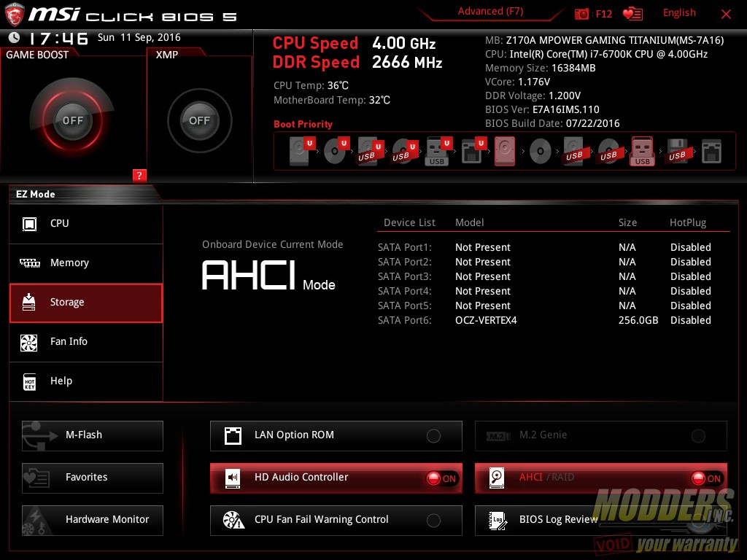Viewport: 747px width, 560px height.
Task: Select UEFI CD/DVD boot device icon
Action: click(336, 151)
